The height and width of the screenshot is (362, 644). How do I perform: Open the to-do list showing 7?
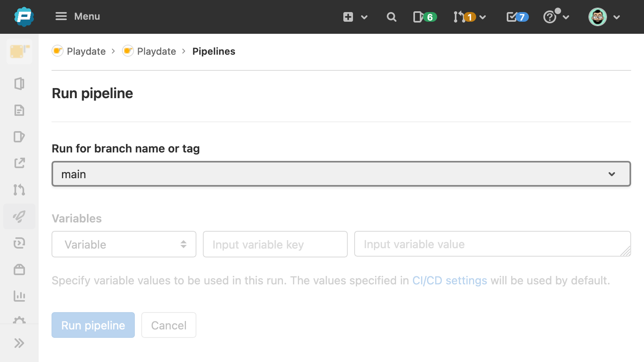pos(517,17)
